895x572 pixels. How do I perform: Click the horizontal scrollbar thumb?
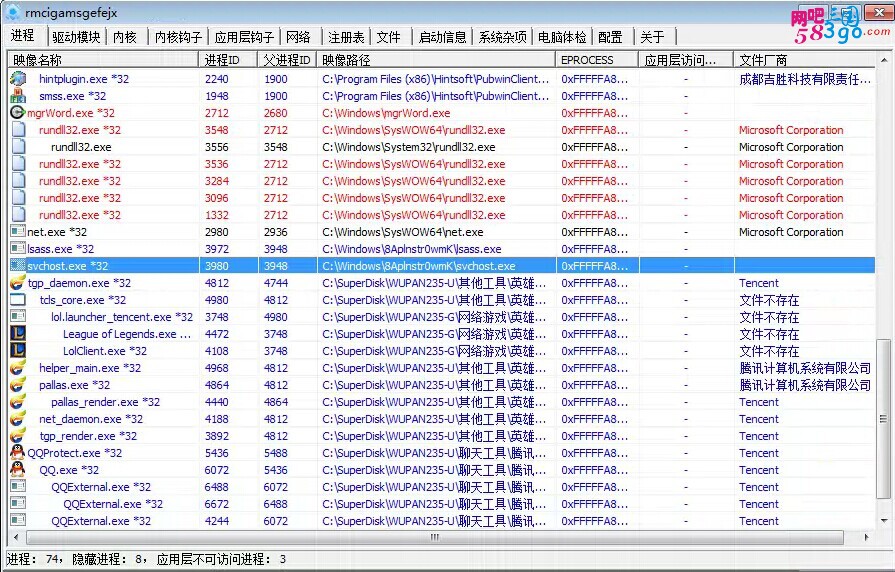[x=435, y=537]
